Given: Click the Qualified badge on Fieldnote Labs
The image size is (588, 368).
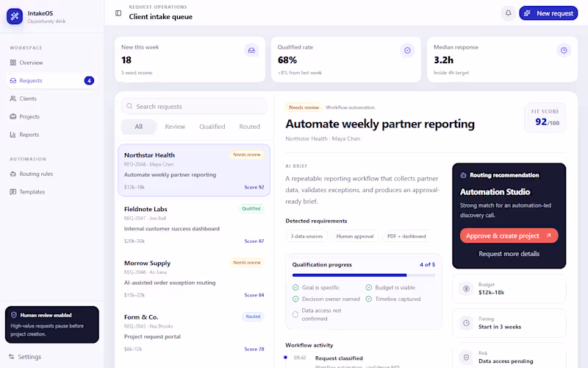Looking at the screenshot, I should [x=251, y=209].
